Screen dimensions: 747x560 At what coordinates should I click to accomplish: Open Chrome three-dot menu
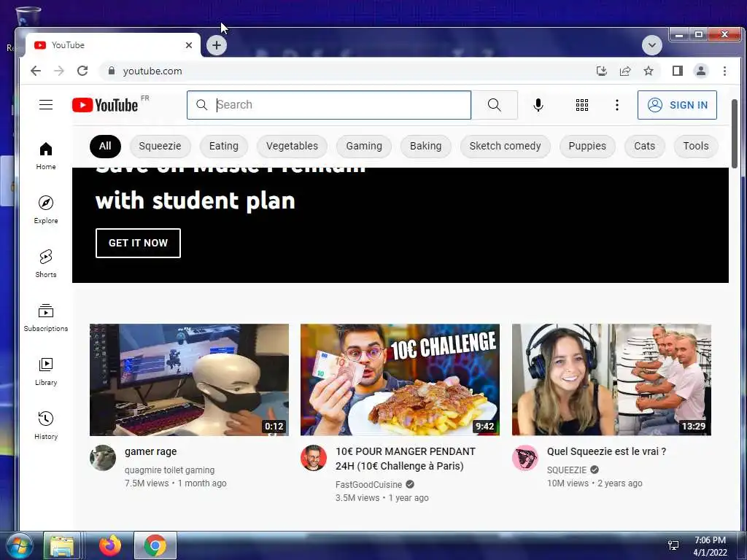click(724, 71)
